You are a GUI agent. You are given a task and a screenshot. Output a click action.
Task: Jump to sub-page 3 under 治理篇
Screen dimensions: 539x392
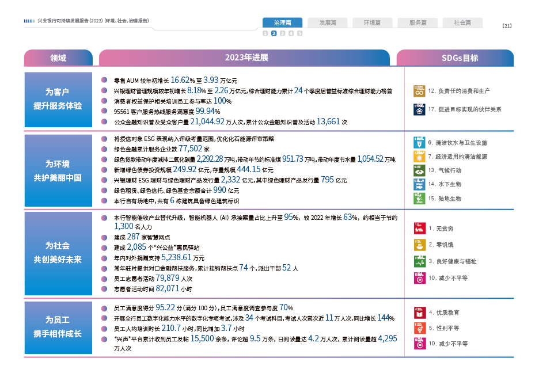pos(283,33)
